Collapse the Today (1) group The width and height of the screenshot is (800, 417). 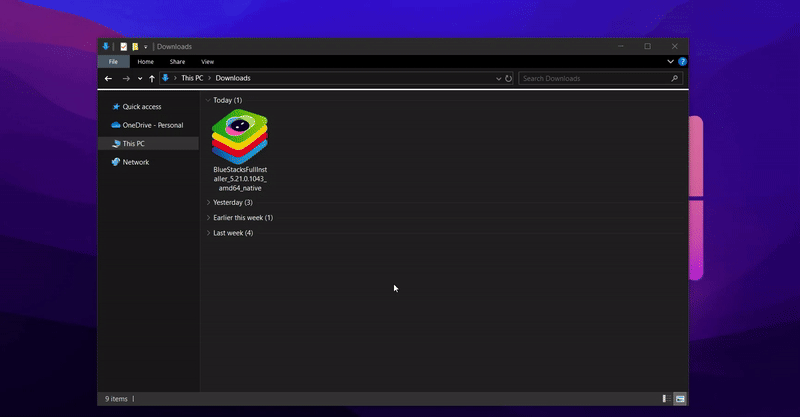pos(208,100)
